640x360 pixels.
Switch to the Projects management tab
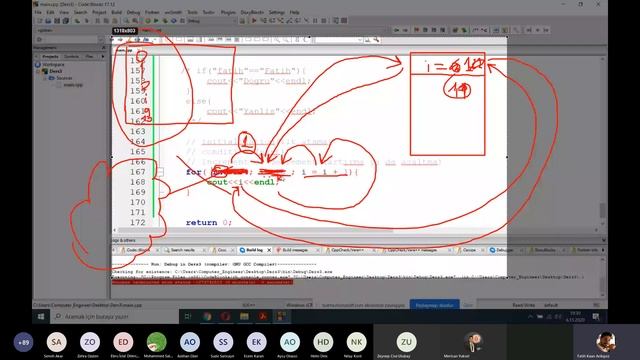pyautogui.click(x=51, y=56)
